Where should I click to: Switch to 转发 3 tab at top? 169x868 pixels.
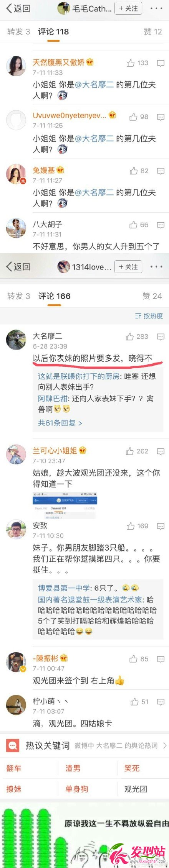point(18,32)
